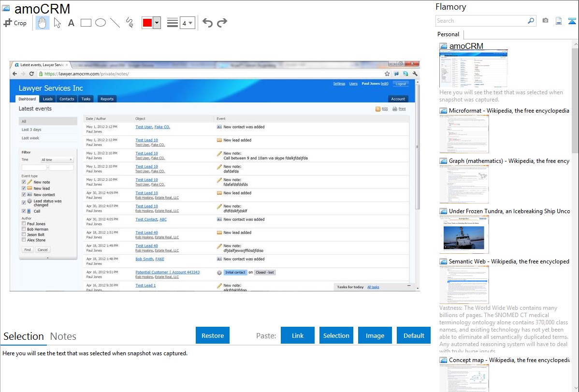Screen dimensions: 579x392
Task: Check the Jason Bolt author checkbox
Action: [24, 234]
